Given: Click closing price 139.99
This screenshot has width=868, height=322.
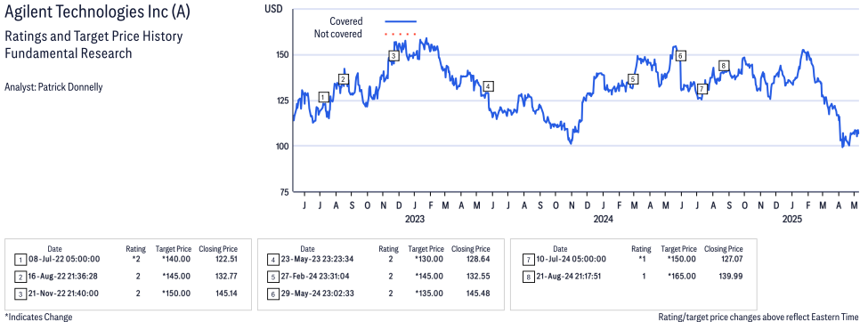Looking at the screenshot, I should pyautogui.click(x=731, y=276).
